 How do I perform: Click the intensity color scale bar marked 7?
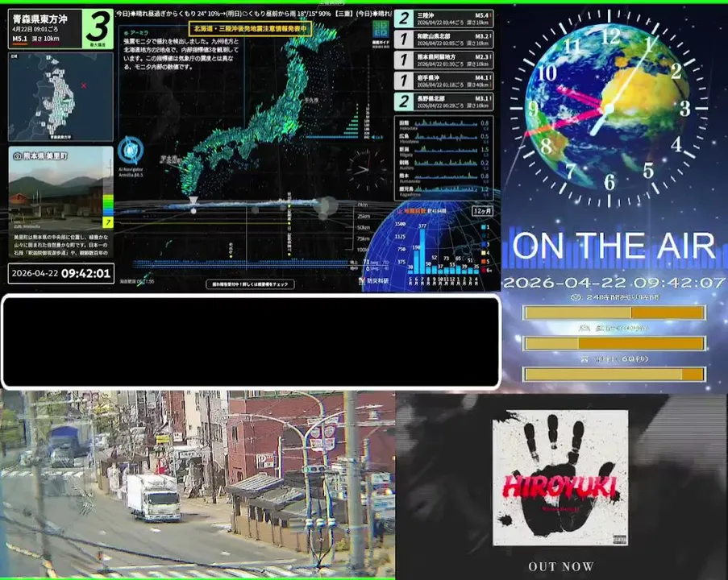[x=108, y=211]
